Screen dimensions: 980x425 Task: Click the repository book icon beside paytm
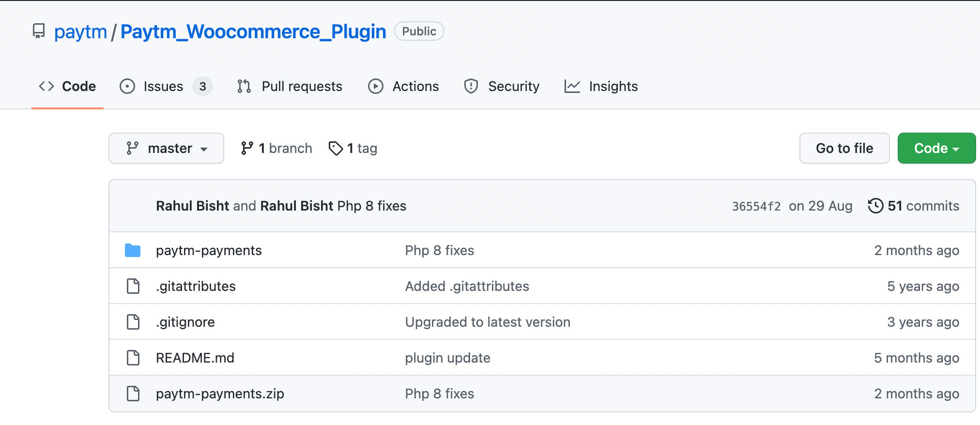tap(39, 31)
